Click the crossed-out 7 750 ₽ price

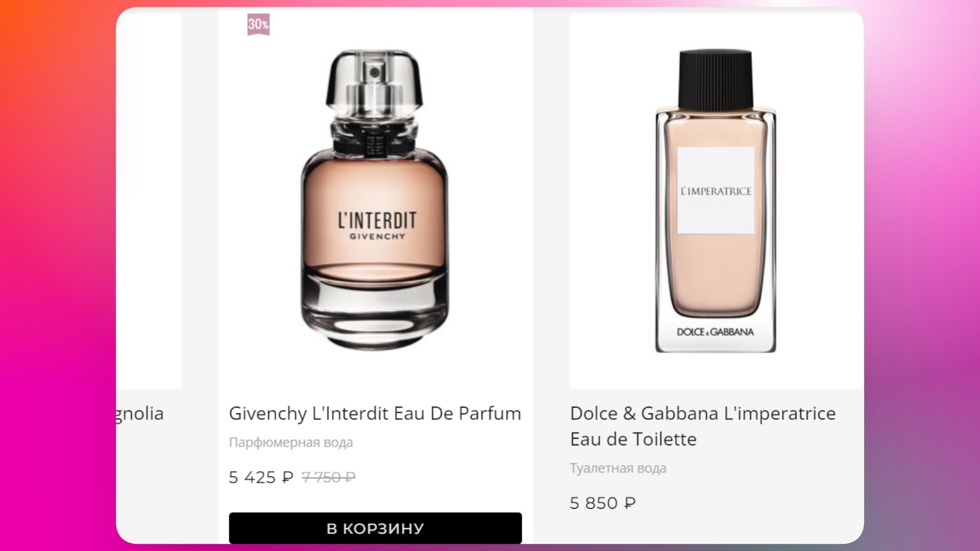329,477
